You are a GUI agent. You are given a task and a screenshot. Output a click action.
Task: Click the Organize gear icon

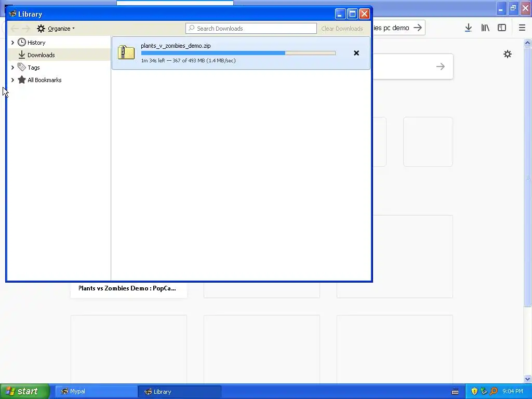[x=41, y=29]
